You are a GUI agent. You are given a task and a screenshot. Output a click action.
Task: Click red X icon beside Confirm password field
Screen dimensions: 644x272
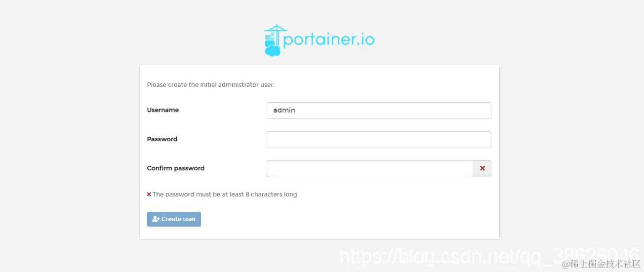(x=483, y=169)
